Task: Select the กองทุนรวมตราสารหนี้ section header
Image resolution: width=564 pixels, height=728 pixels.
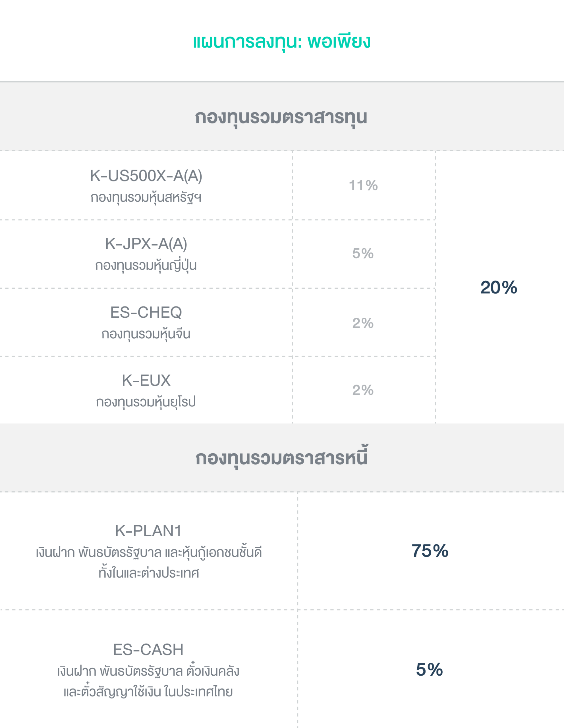Action: point(281,458)
